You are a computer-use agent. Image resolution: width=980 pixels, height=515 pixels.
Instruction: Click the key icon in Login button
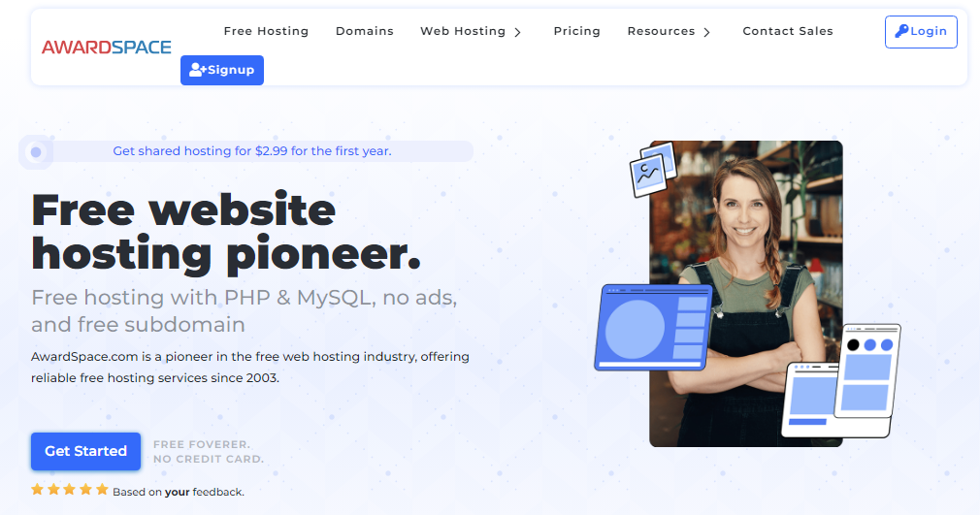[x=901, y=31]
